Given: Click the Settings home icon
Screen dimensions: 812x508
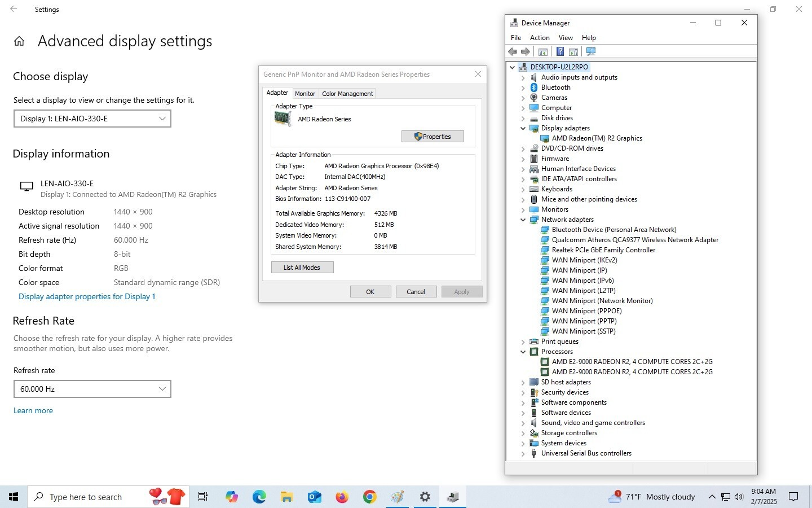Looking at the screenshot, I should click(x=19, y=41).
